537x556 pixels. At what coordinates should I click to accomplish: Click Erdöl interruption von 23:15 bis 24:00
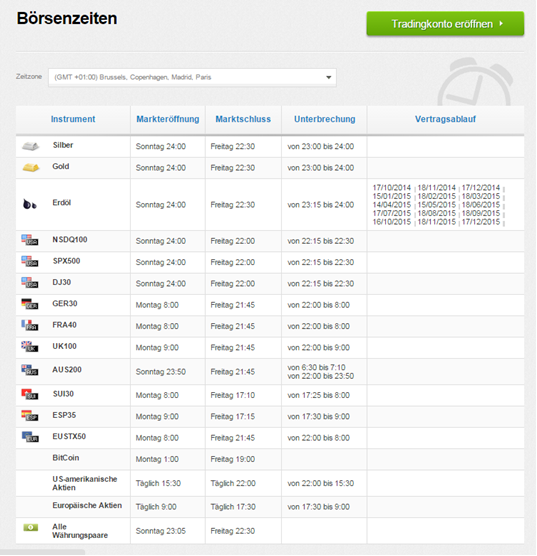pos(321,205)
